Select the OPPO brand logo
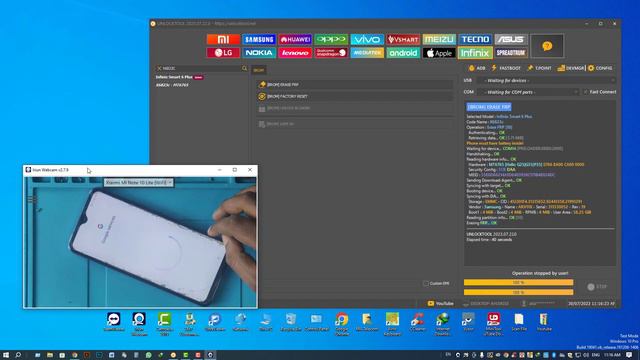Image resolution: width=640 pixels, height=360 pixels. pos(331,39)
